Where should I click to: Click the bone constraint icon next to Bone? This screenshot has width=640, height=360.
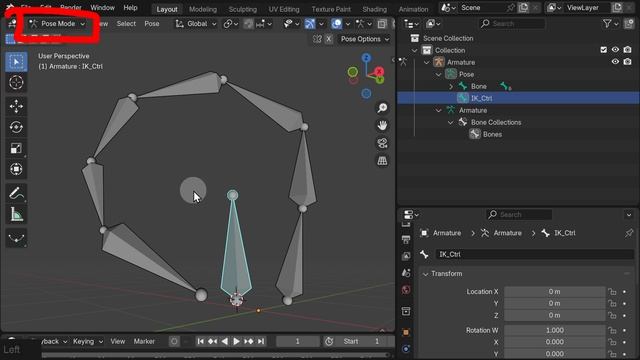[505, 86]
